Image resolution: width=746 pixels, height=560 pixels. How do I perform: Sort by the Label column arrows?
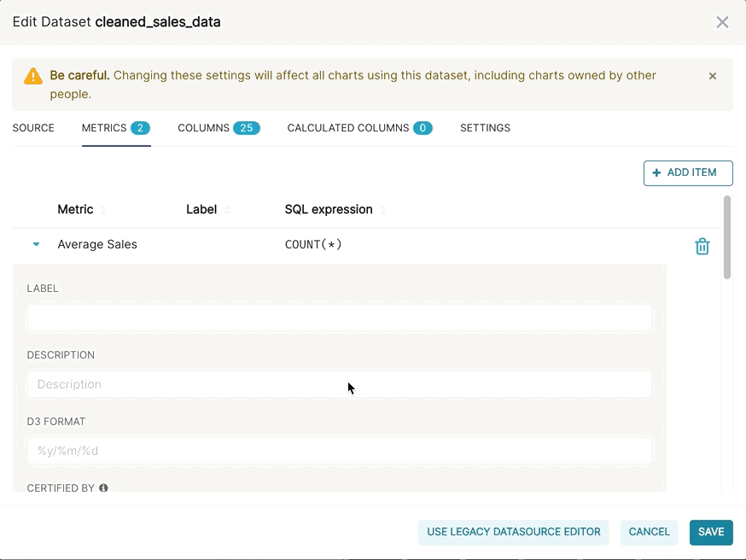[x=227, y=210]
